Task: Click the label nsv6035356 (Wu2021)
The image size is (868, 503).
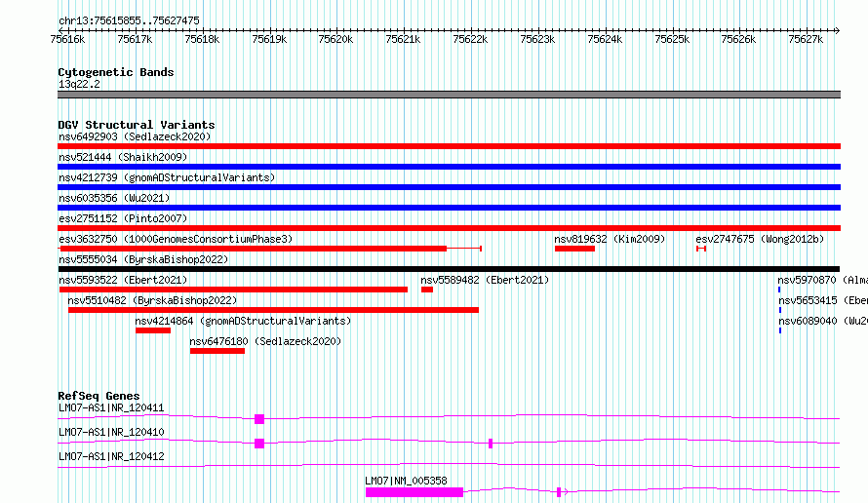Action: [114, 198]
